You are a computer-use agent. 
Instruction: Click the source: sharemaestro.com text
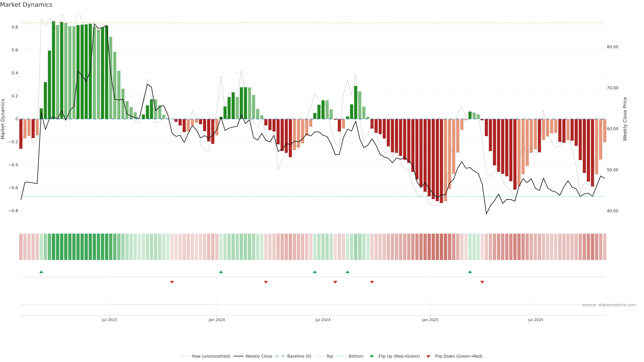click(609, 305)
